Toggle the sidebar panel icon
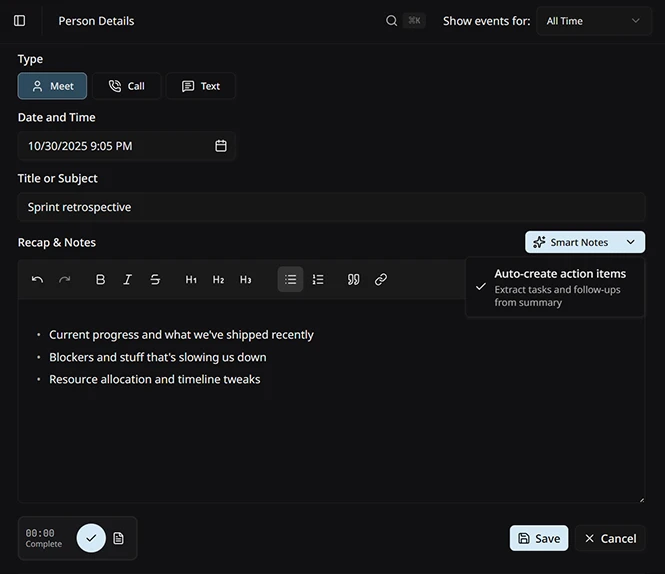Image resolution: width=665 pixels, height=574 pixels. [x=20, y=21]
